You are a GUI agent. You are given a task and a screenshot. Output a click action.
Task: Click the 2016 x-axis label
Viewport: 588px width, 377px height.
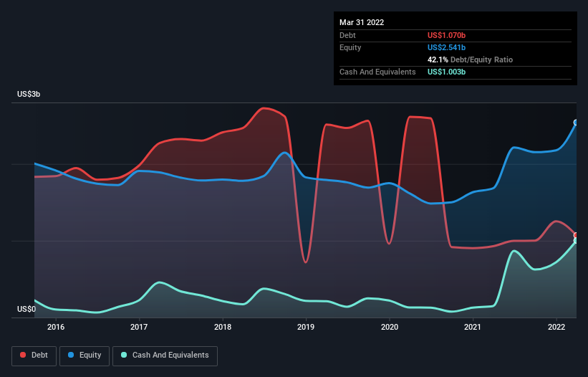tap(56, 327)
